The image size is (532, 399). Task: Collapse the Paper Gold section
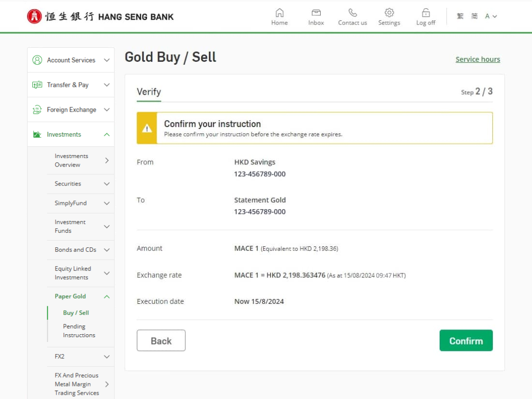click(x=106, y=297)
